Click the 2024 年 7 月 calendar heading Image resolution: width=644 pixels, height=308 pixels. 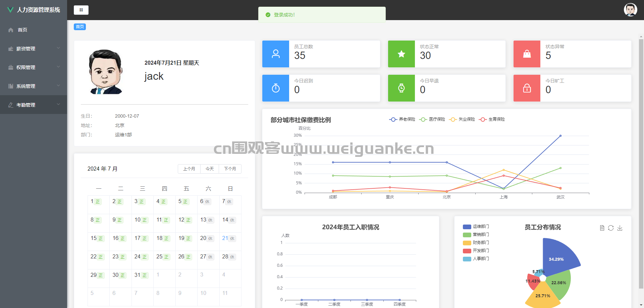coord(103,169)
